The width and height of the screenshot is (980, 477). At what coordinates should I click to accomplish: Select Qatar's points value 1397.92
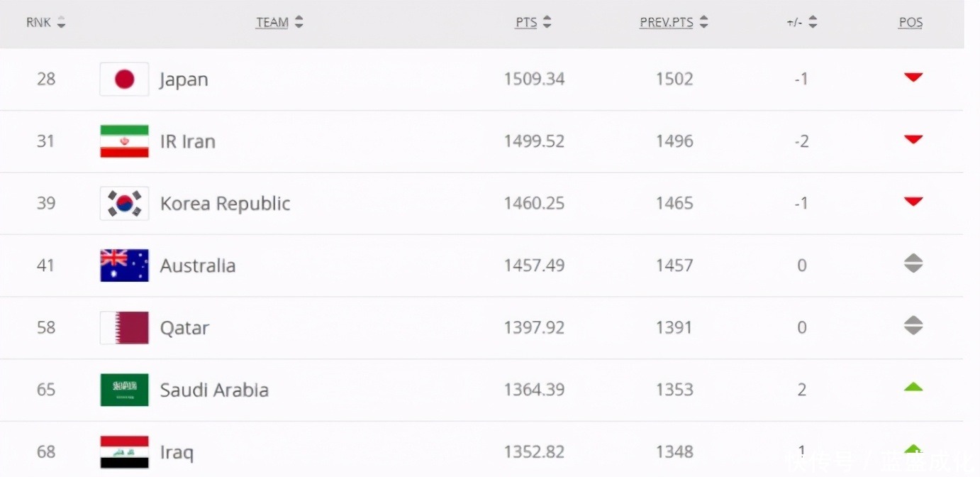[x=534, y=328]
